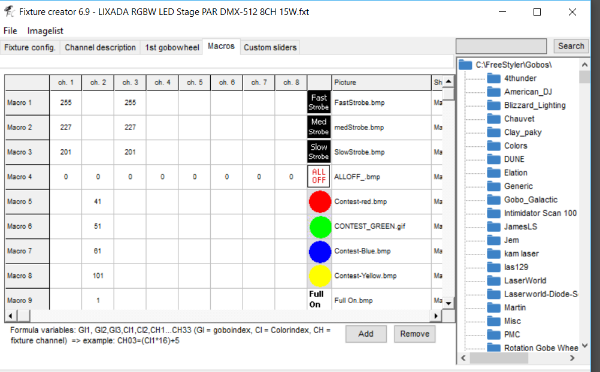The height and width of the screenshot is (372, 600).
Task: Open the 4thunder folder icon
Action: click(494, 78)
